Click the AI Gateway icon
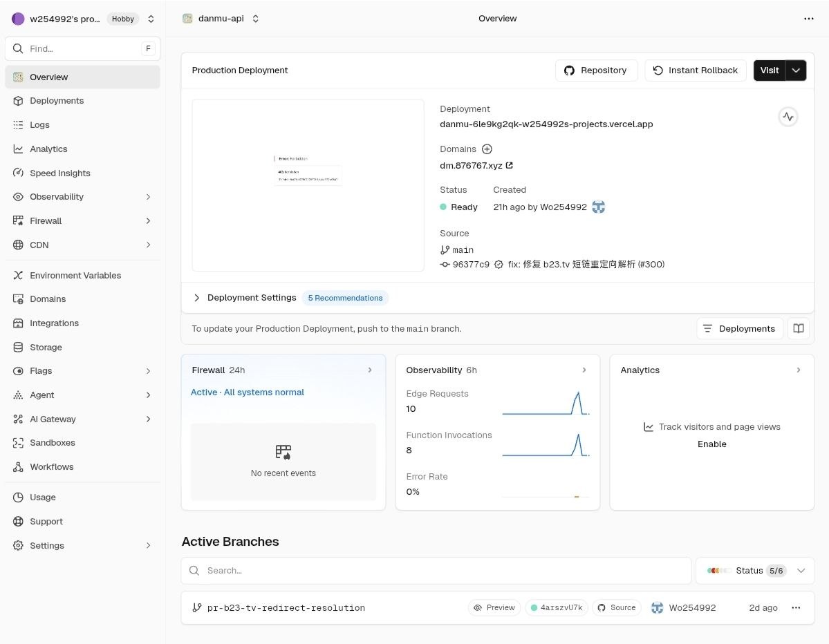829x644 pixels. (x=18, y=419)
